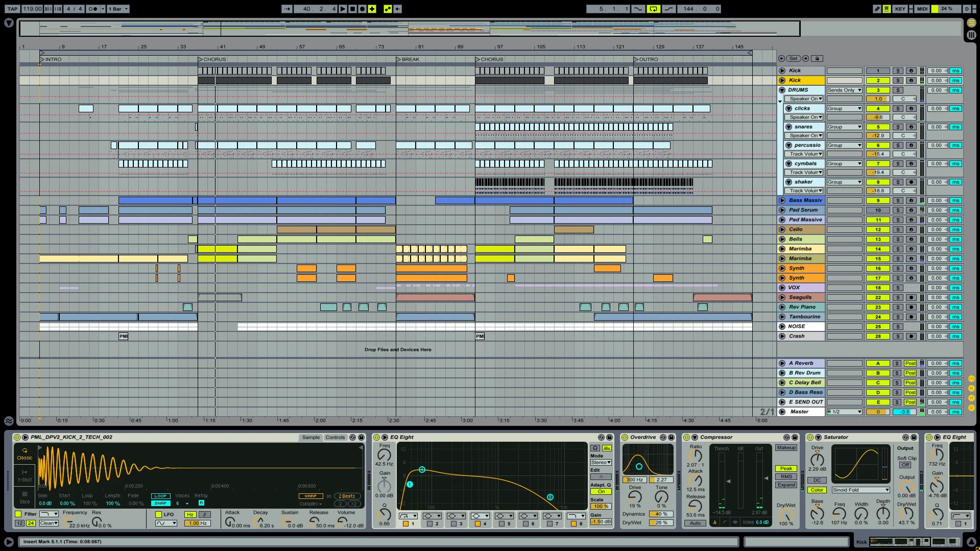Screen dimensions: 980x551
Task: Select 1-Shot mode in Simpler
Action: (x=25, y=475)
